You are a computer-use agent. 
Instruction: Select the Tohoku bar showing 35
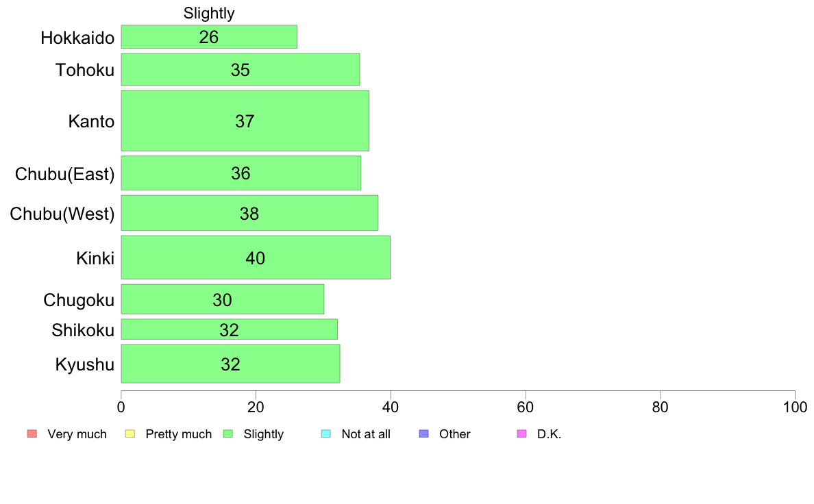coord(241,70)
